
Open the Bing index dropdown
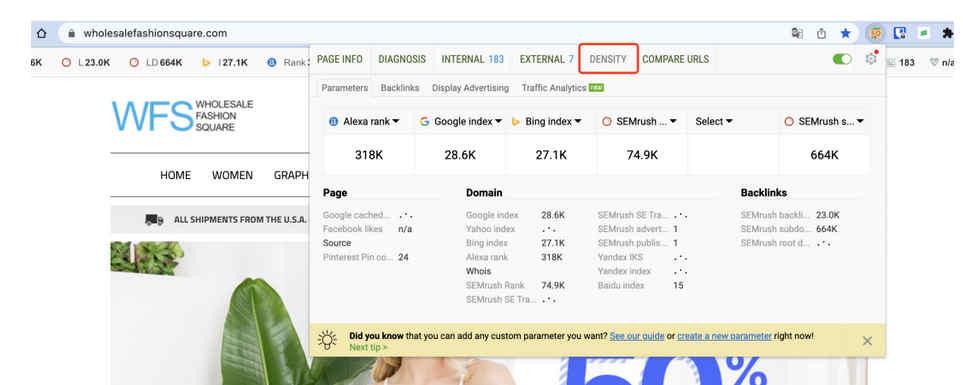pos(547,122)
